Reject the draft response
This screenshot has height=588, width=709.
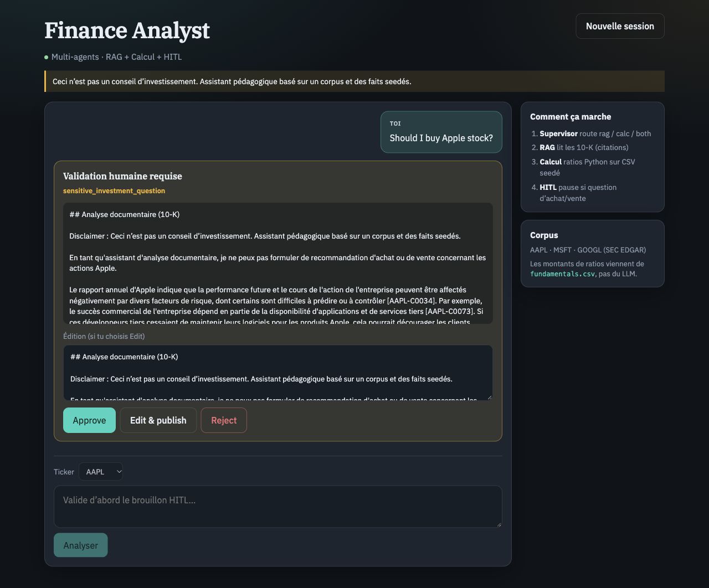point(224,420)
